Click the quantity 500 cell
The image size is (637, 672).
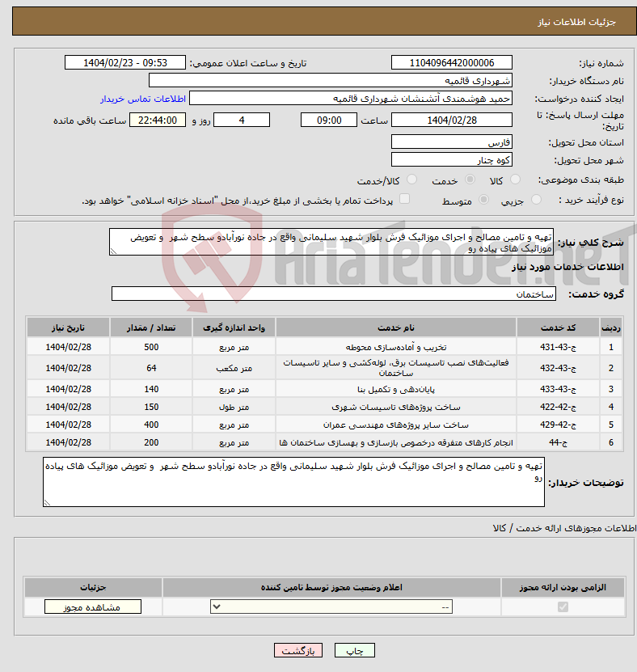point(151,347)
